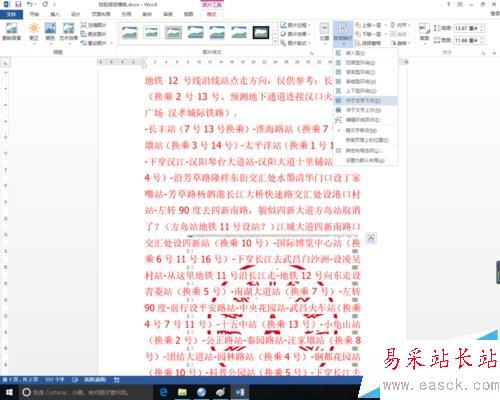Screen dimensions: 500x400
Task: Choose Behind Text (衬于文字下方) option
Action: coord(366,100)
